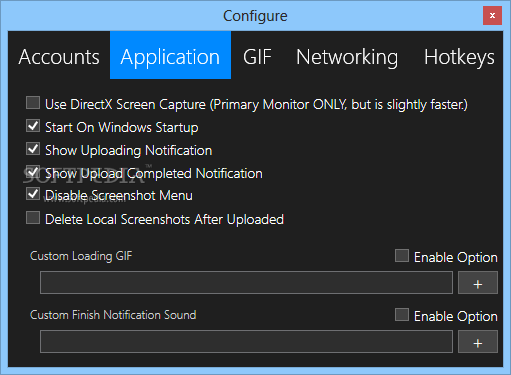Screen dimensions: 511x375
Task: Close the Configure window
Action: click(x=492, y=16)
